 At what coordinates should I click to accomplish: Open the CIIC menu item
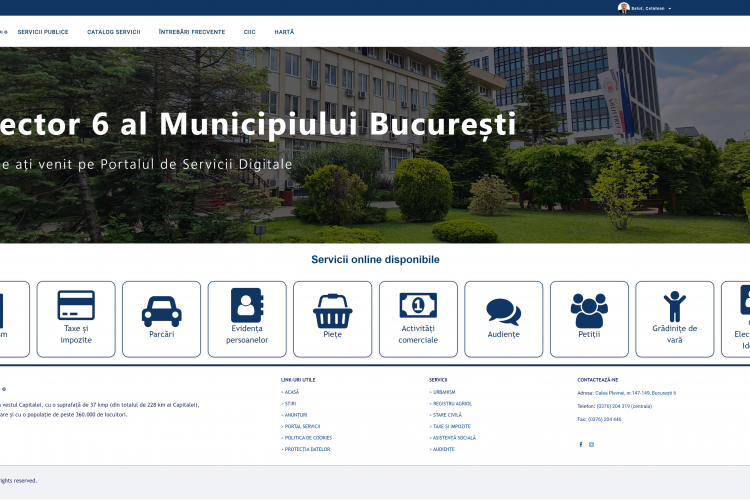[x=250, y=32]
